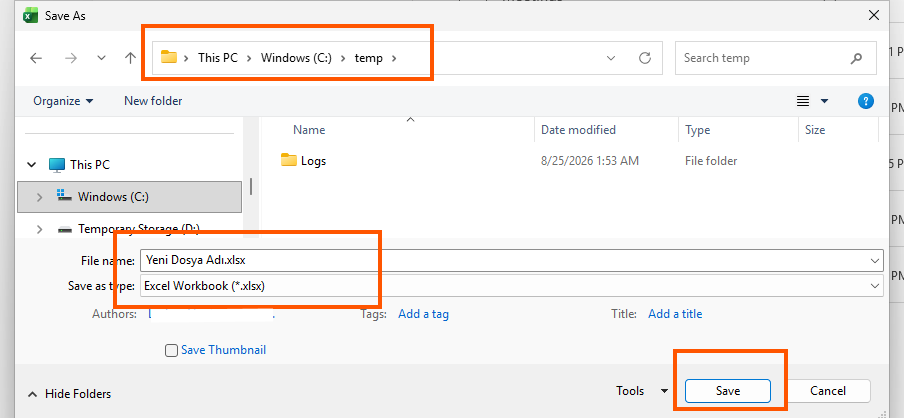The height and width of the screenshot is (418, 904).
Task: Create a New folder
Action: coord(153,101)
